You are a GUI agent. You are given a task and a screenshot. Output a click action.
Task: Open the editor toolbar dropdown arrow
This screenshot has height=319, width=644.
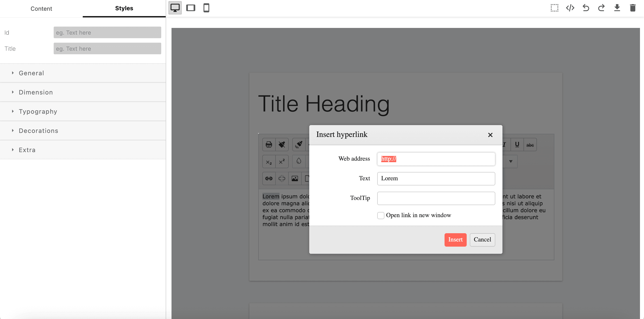coord(511,161)
